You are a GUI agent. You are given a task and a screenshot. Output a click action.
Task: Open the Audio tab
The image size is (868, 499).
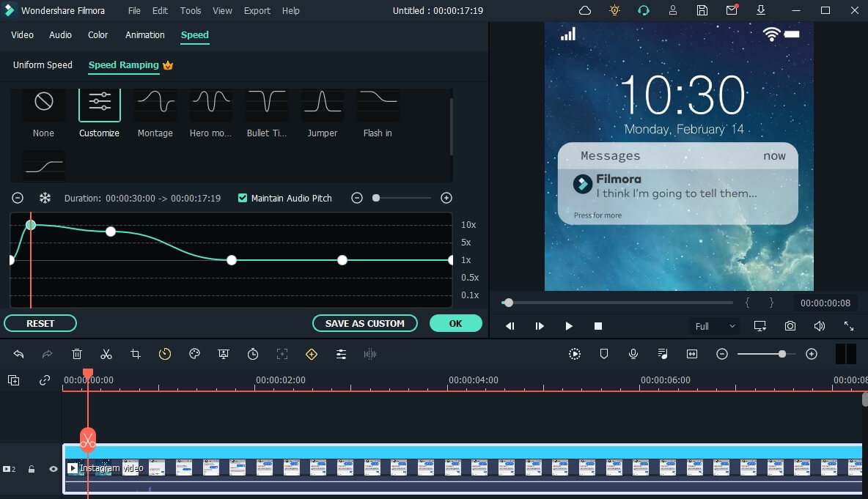60,35
